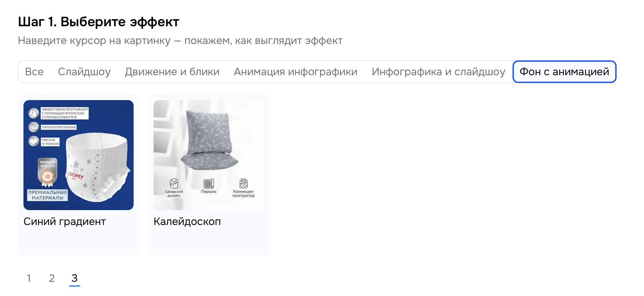Click the Loomy logo on the diaper
644x296 pixels.
(x=75, y=175)
